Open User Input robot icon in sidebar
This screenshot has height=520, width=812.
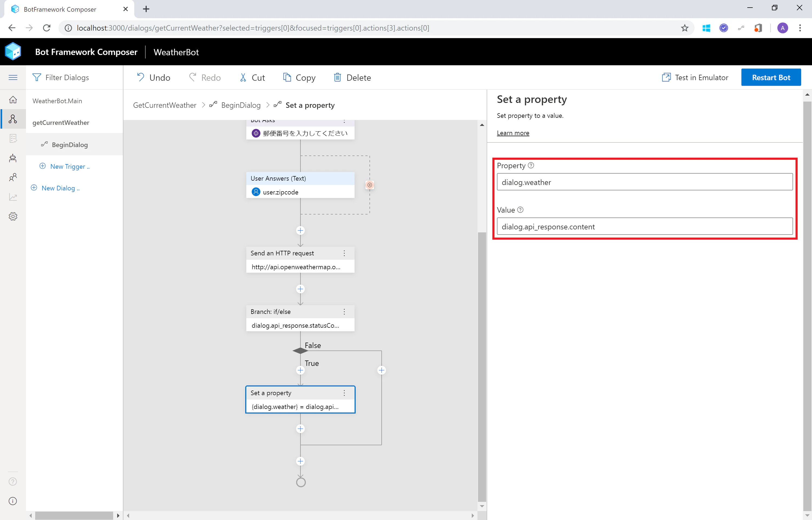point(13,158)
